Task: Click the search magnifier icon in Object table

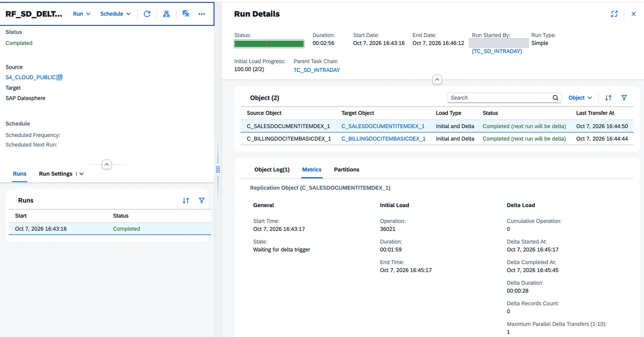Action: (x=555, y=98)
